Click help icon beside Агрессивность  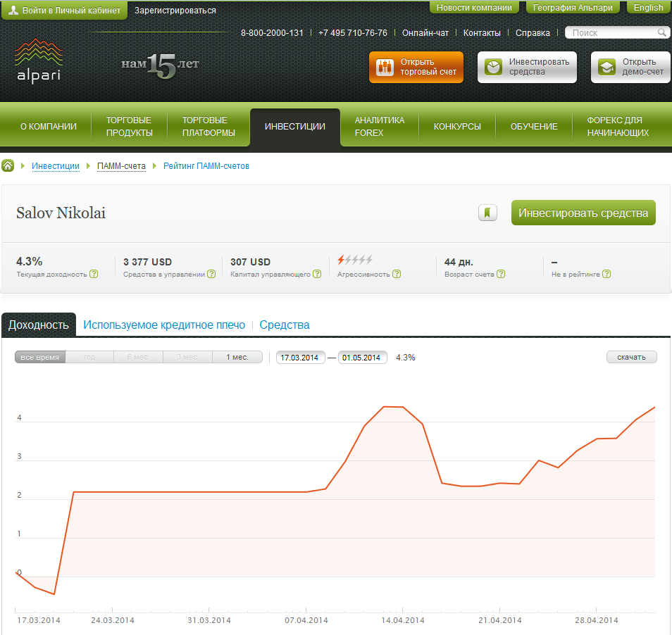coord(397,274)
